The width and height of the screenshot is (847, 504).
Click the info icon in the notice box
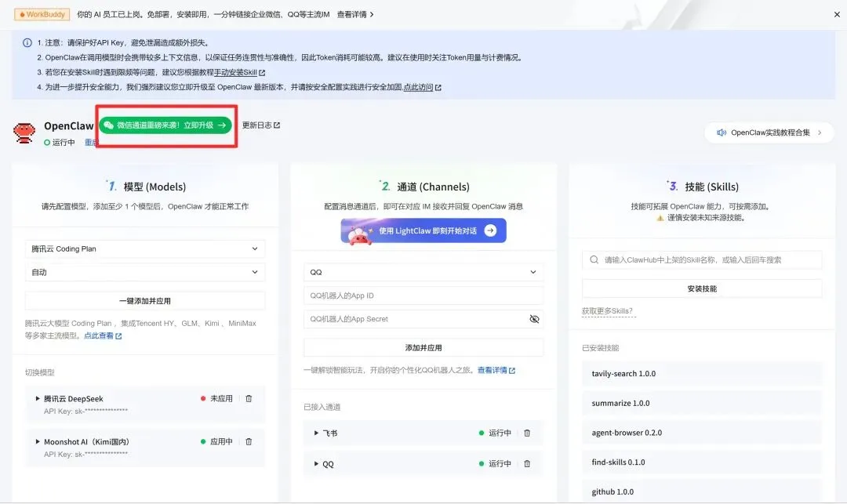click(x=27, y=42)
